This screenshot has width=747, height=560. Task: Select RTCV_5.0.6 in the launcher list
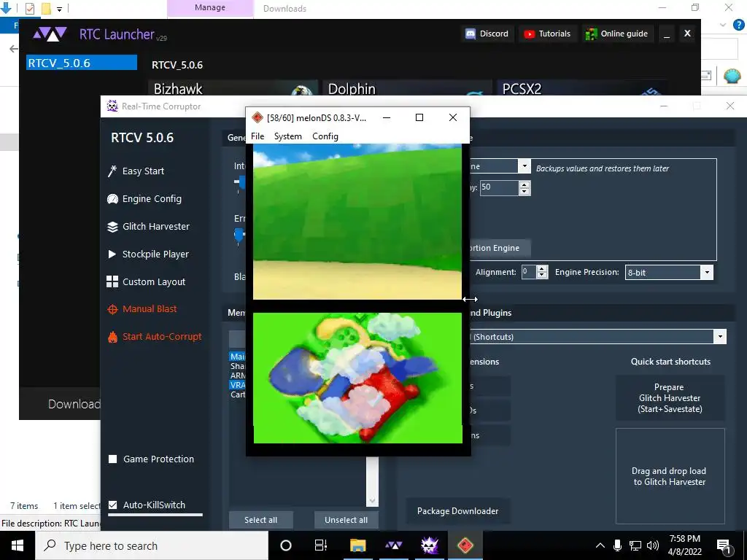[x=82, y=63]
